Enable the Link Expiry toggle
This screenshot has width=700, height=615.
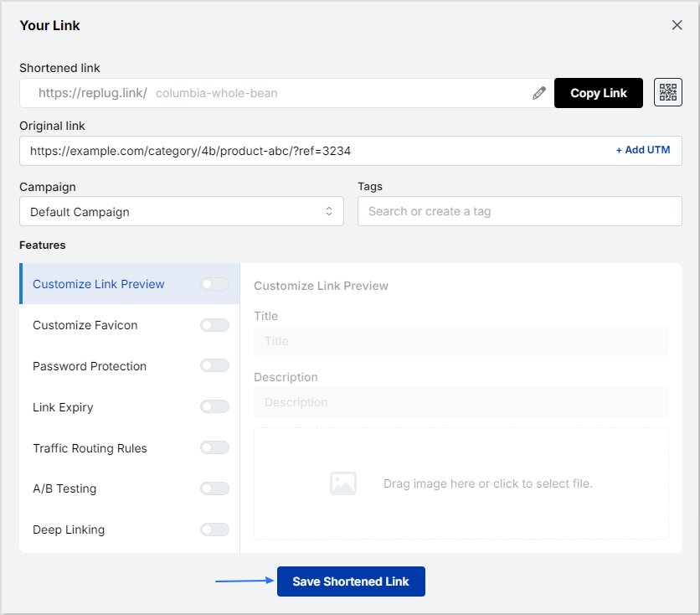(214, 406)
